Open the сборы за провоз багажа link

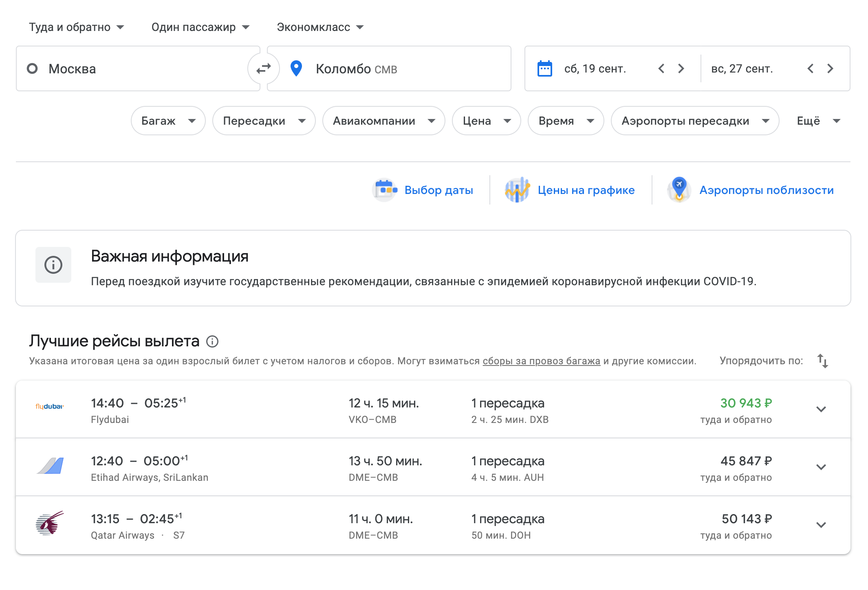(542, 361)
